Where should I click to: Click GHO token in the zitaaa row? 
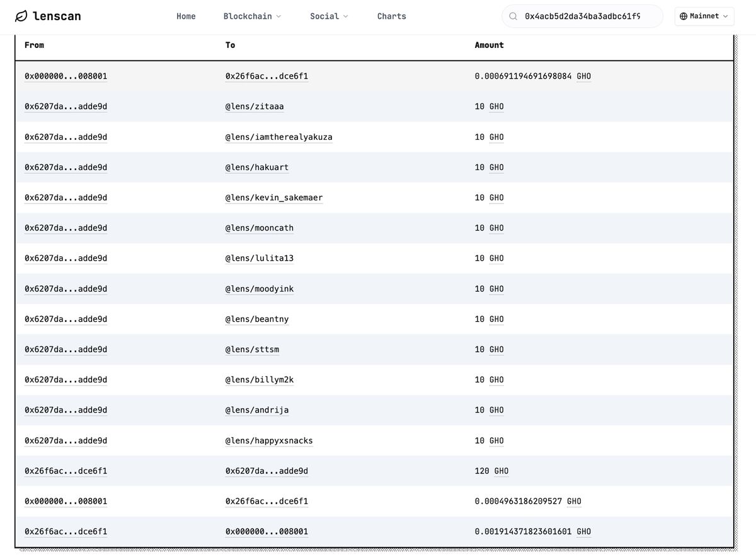(496, 106)
